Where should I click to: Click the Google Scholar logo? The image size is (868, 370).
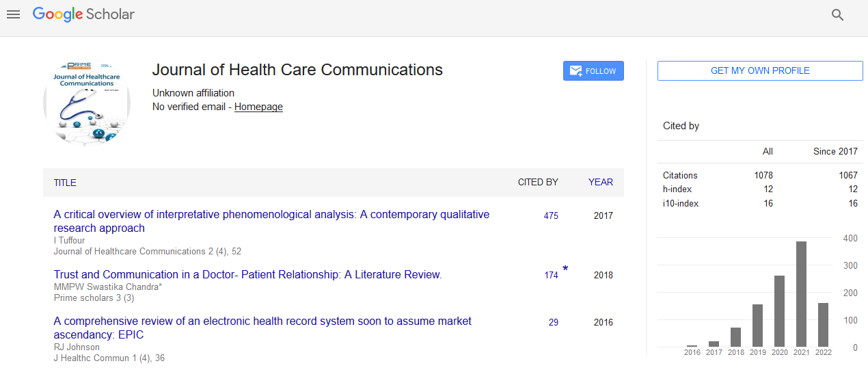[x=83, y=14]
